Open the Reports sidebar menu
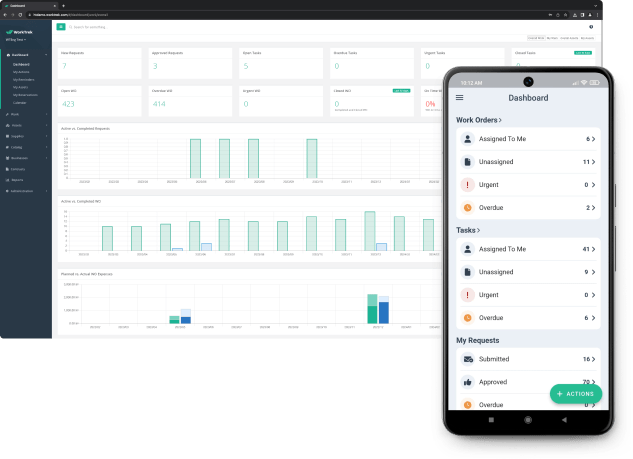 [20, 180]
